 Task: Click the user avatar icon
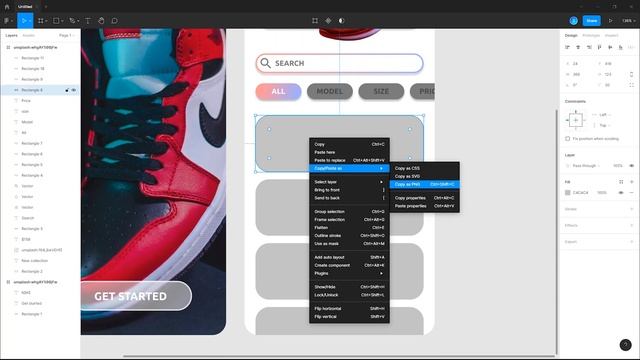(x=573, y=20)
